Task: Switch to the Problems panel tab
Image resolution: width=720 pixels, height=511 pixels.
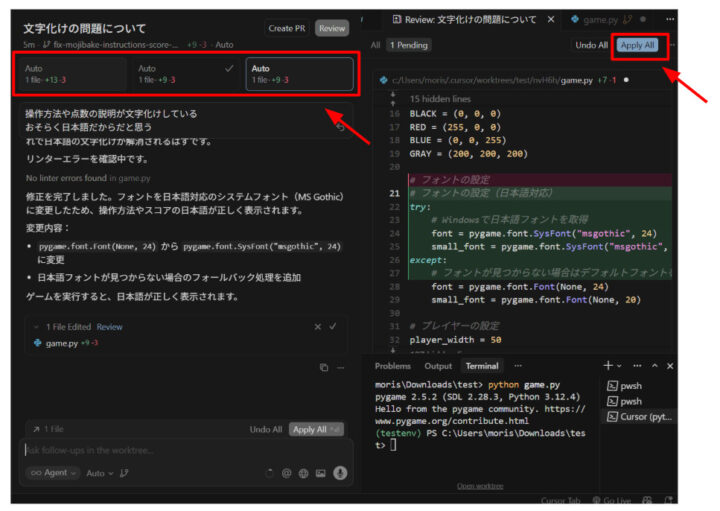Action: pos(392,366)
